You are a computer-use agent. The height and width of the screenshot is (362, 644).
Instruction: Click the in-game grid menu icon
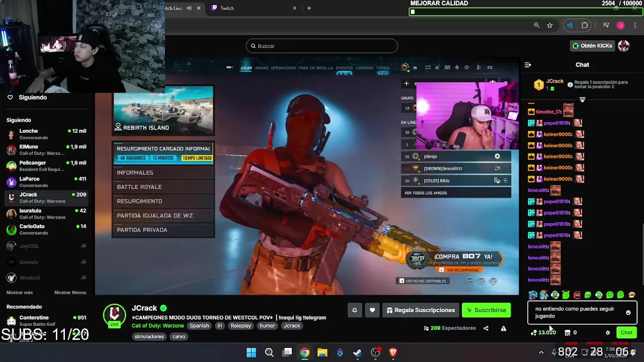428,67
